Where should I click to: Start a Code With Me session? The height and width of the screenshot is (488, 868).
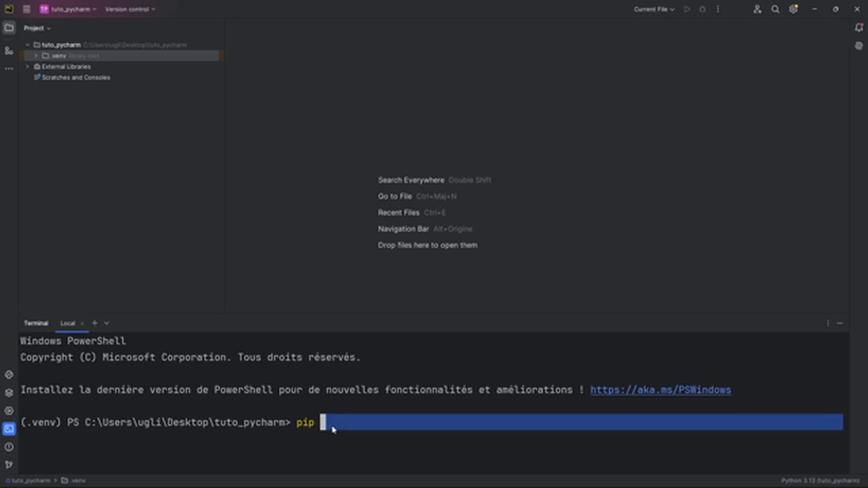[757, 9]
